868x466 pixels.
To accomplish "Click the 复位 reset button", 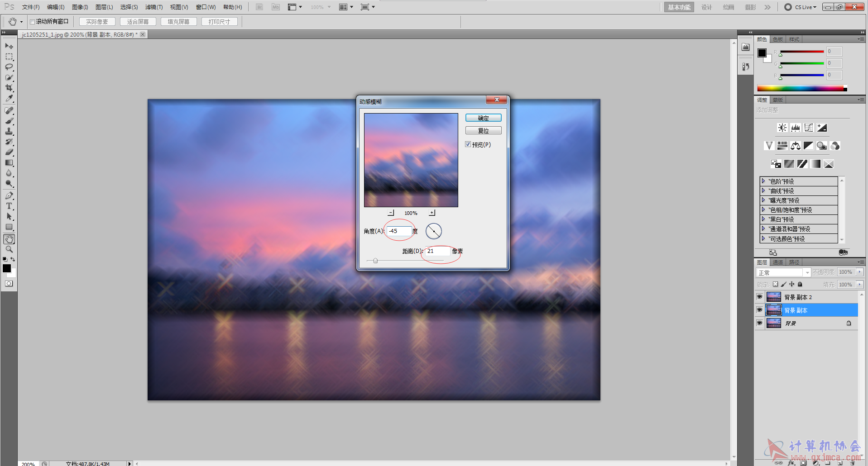I will point(483,131).
